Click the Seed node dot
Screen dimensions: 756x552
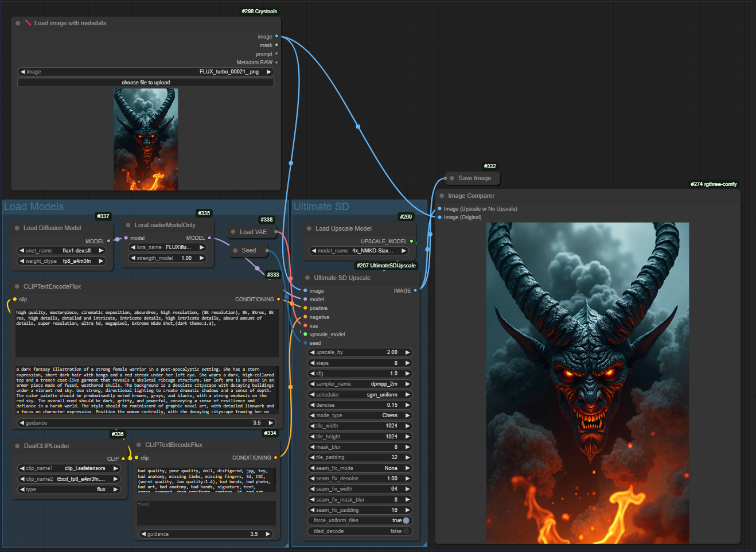(235, 250)
